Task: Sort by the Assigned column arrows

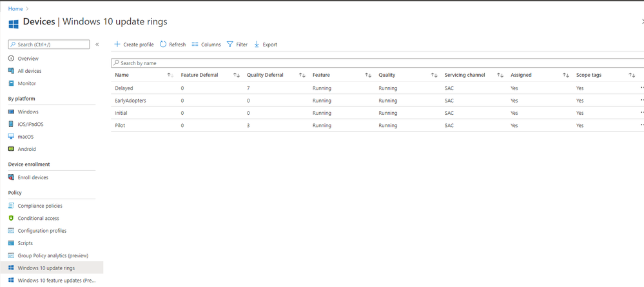Action: [x=566, y=75]
